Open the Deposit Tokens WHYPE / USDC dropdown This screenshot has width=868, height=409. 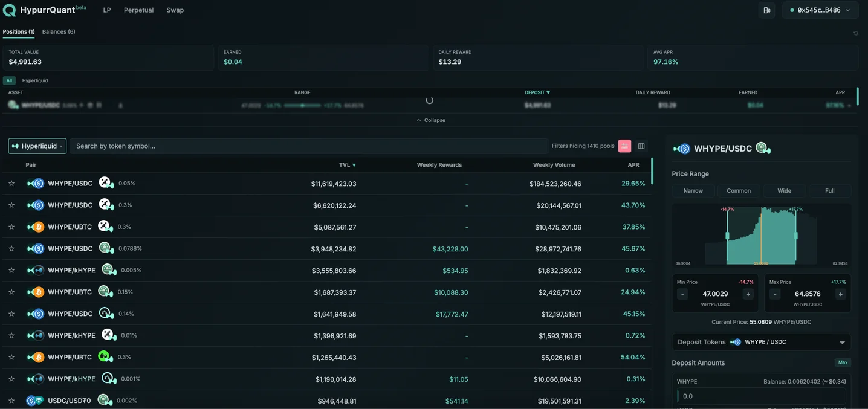click(x=762, y=342)
